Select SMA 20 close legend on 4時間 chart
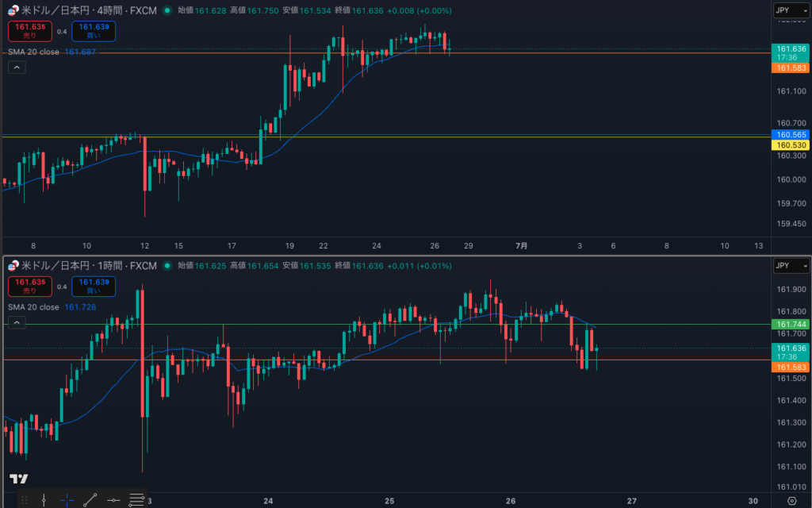The height and width of the screenshot is (508, 812). pyautogui.click(x=33, y=52)
